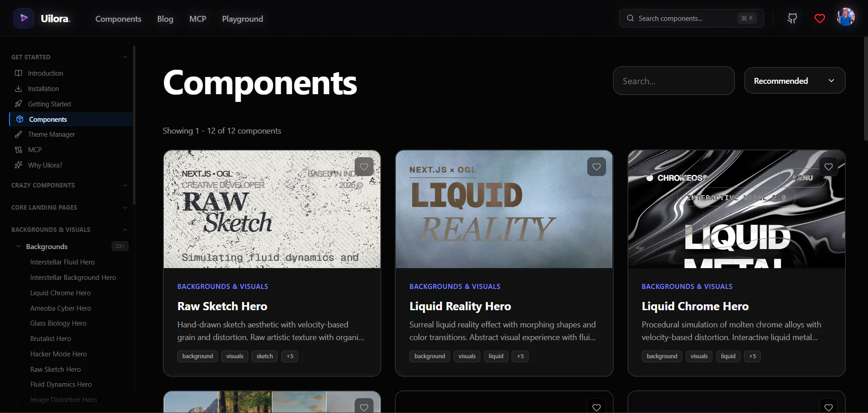Screen dimensions: 868x413
Task: Open the user profile avatar
Action: coord(846,18)
